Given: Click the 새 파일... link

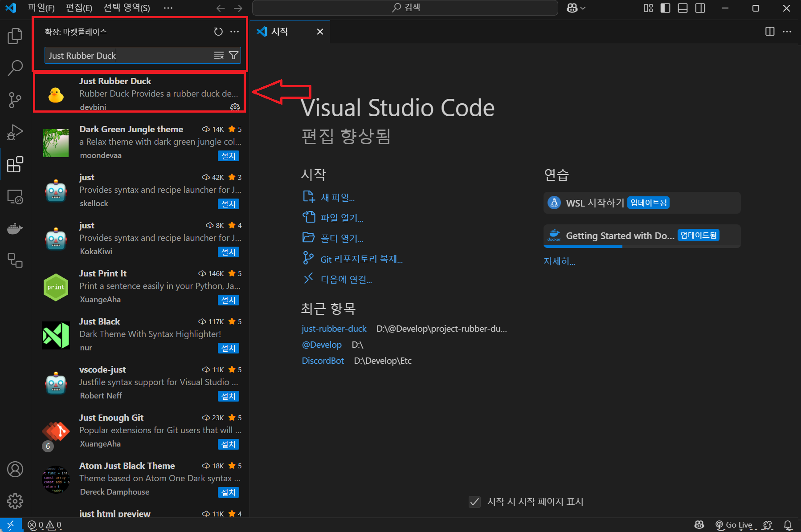Looking at the screenshot, I should (x=337, y=197).
